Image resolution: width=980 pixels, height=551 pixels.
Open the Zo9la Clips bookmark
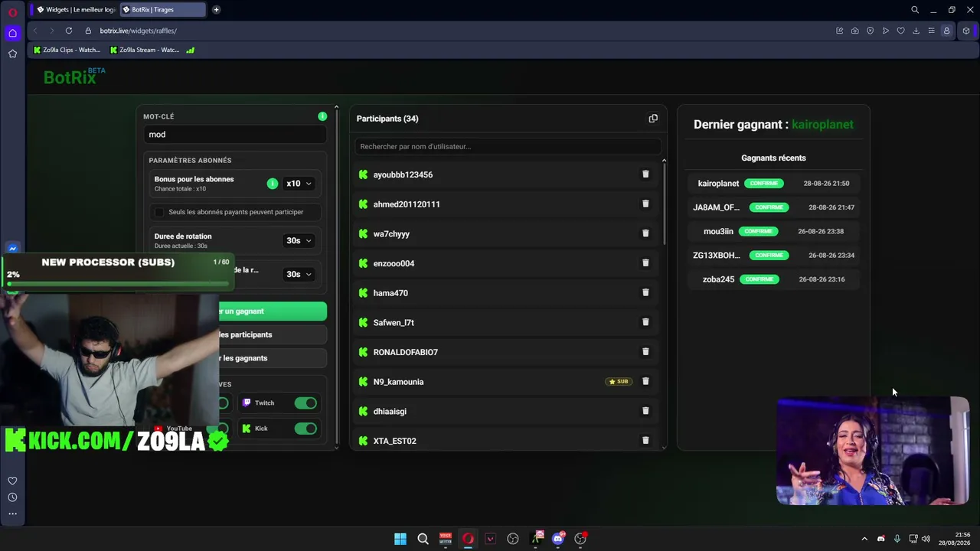[x=67, y=50]
